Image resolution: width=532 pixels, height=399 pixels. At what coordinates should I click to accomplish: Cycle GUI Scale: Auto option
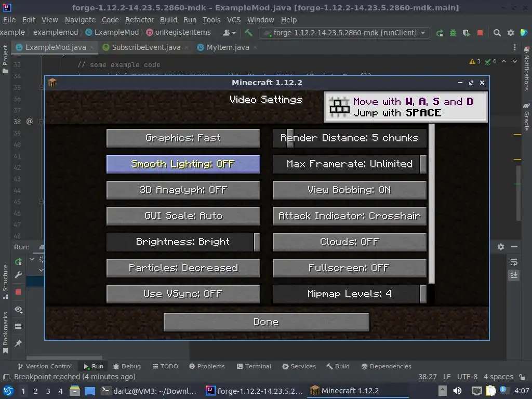[183, 216]
